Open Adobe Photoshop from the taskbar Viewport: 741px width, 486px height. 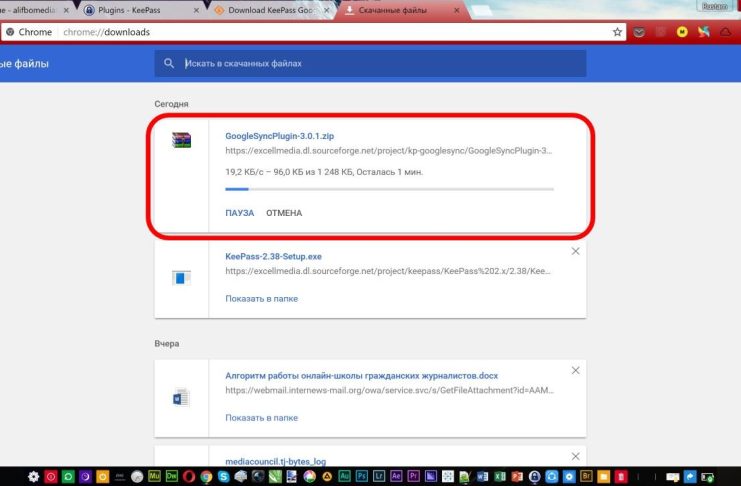point(362,477)
